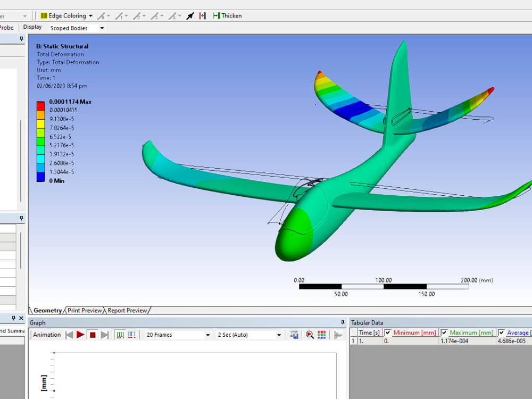Toggle the Minimum [mm] column checkbox
Viewport: 532px width, 399px height.
click(x=388, y=332)
